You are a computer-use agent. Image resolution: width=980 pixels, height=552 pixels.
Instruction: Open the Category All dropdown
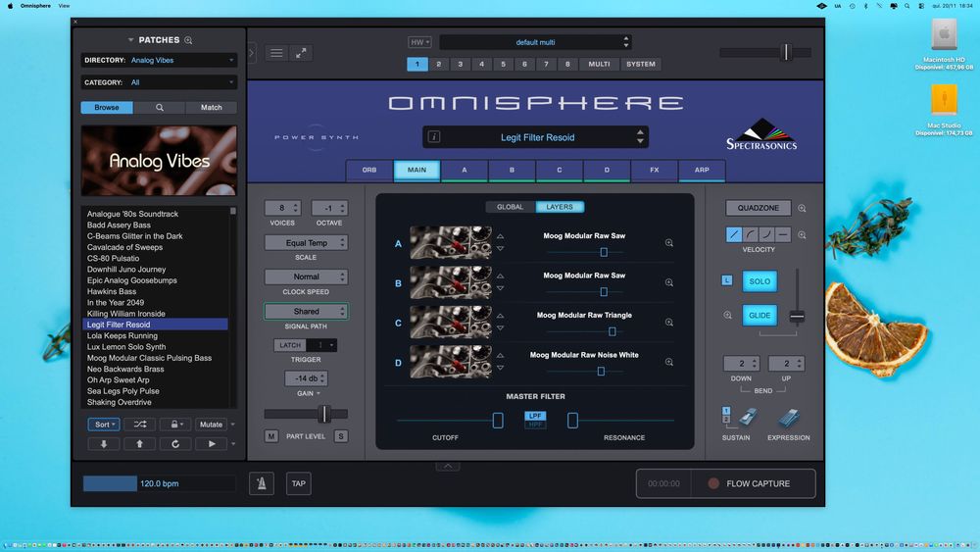[160, 82]
